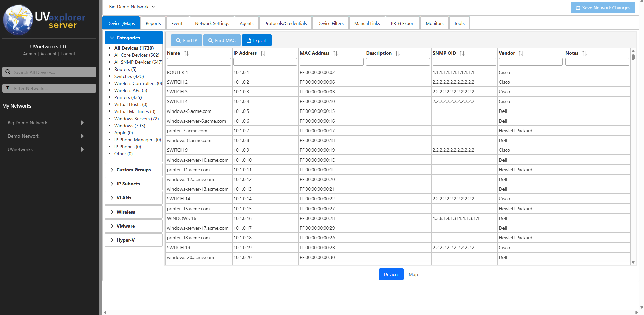Screen dimensions: 644x315
Task: Sort by Name column arrows icon
Action: (186, 53)
